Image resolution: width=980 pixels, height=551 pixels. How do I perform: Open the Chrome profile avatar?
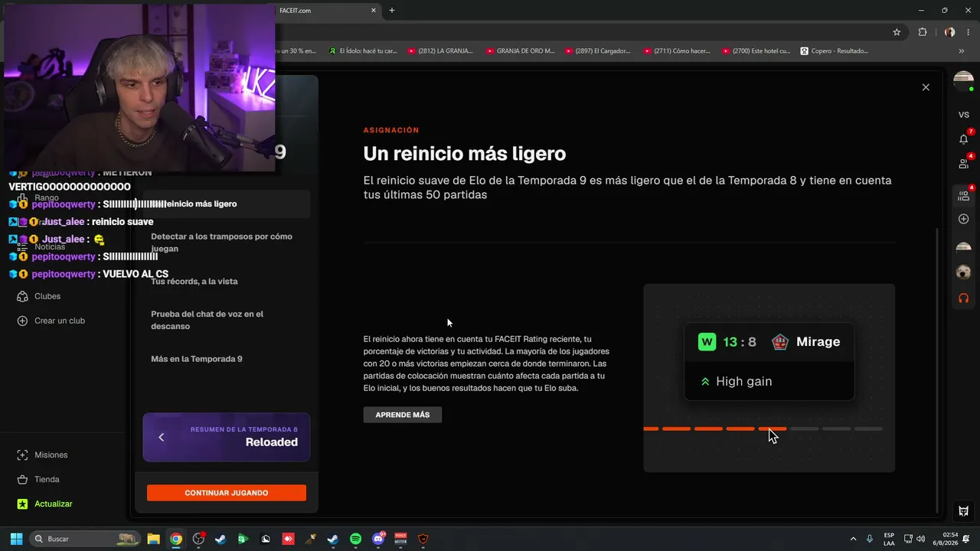coord(949,32)
